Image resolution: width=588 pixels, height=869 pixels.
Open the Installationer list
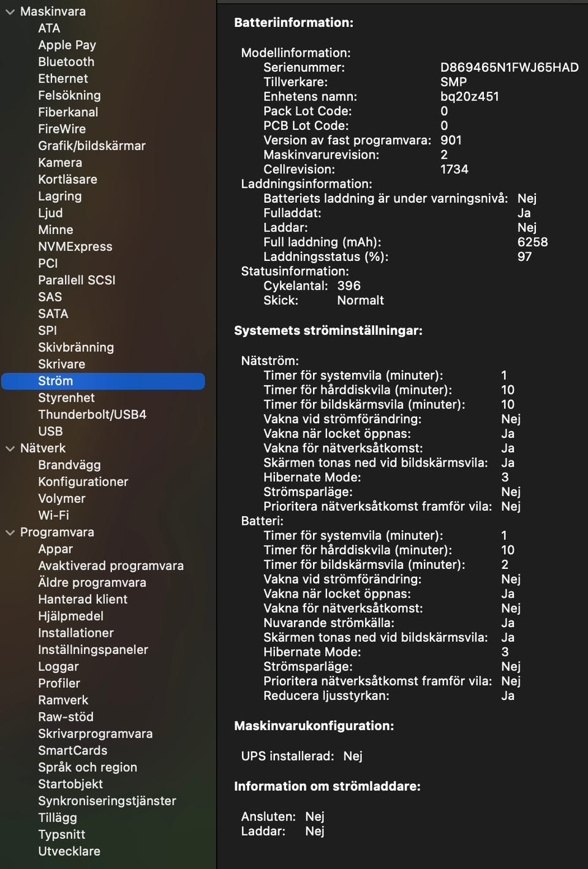(x=76, y=633)
